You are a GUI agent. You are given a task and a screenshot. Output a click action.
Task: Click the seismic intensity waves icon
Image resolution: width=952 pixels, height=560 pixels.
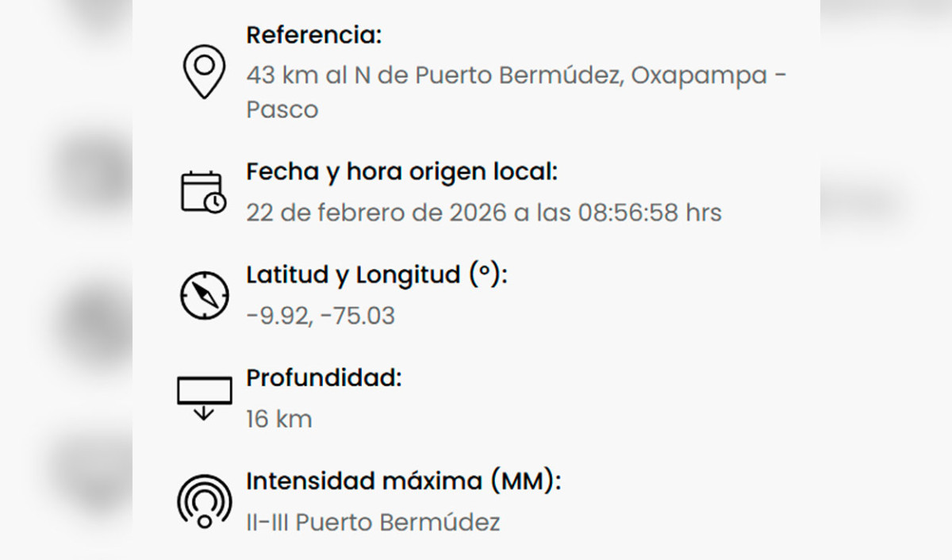204,501
